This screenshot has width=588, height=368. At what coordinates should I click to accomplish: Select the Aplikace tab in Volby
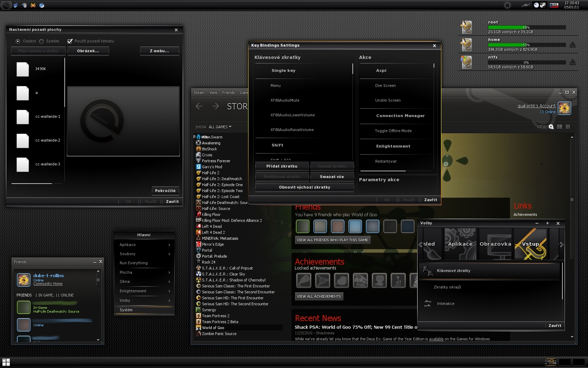(x=460, y=244)
